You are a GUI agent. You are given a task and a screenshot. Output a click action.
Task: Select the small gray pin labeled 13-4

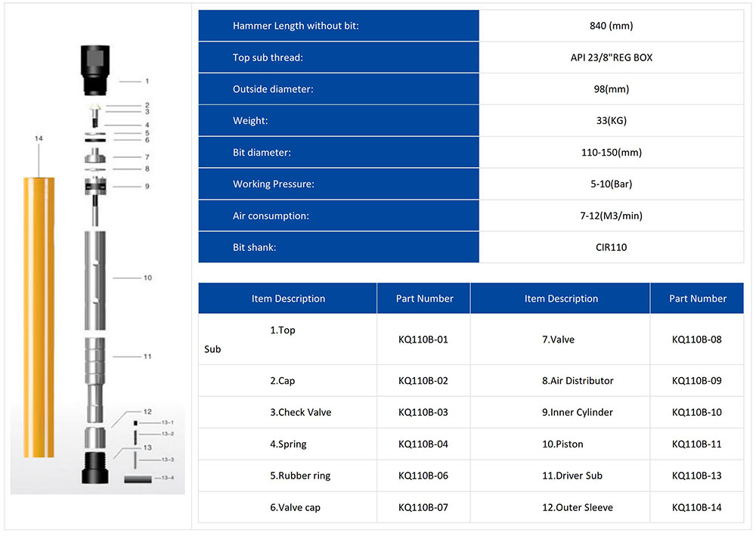[x=136, y=479]
